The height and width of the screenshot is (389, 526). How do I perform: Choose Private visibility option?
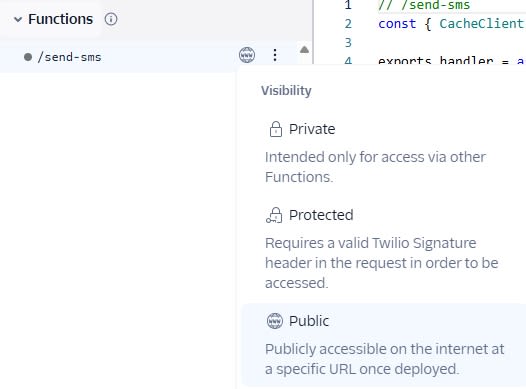(x=384, y=153)
